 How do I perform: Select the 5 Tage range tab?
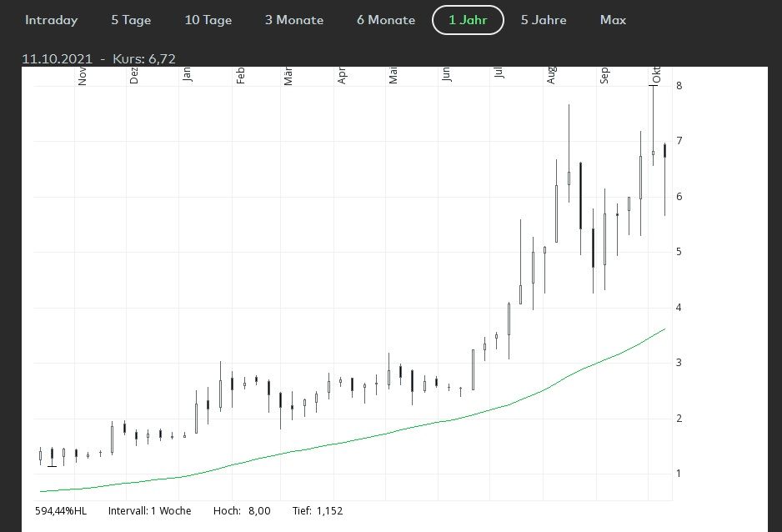coord(132,20)
